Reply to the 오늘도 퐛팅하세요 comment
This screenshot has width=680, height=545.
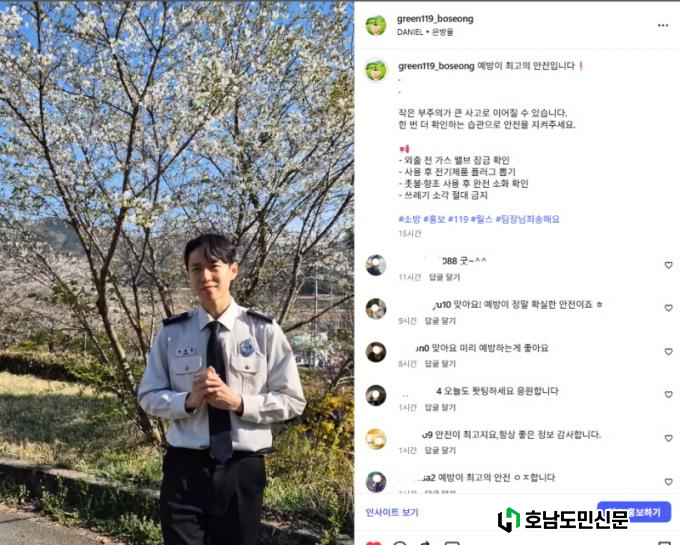pos(440,408)
